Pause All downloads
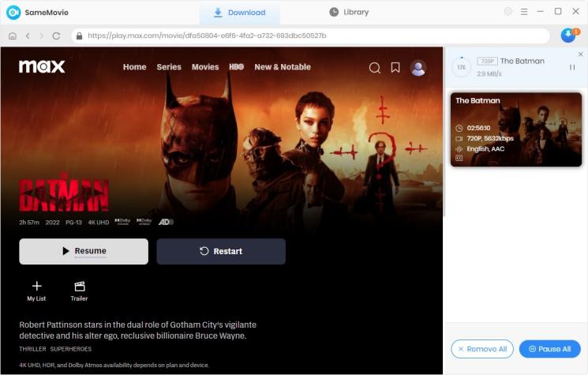 pos(550,349)
